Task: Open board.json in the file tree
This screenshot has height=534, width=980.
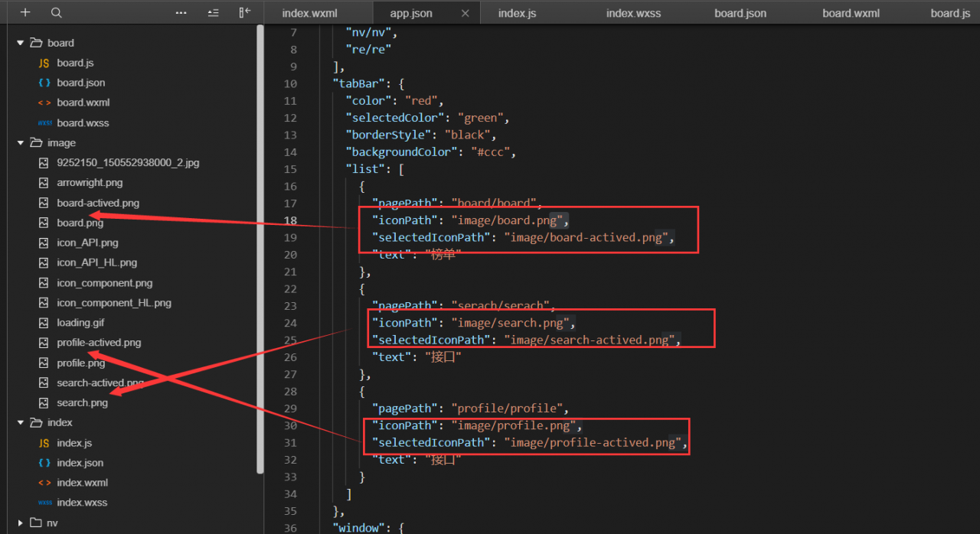Action: point(80,83)
